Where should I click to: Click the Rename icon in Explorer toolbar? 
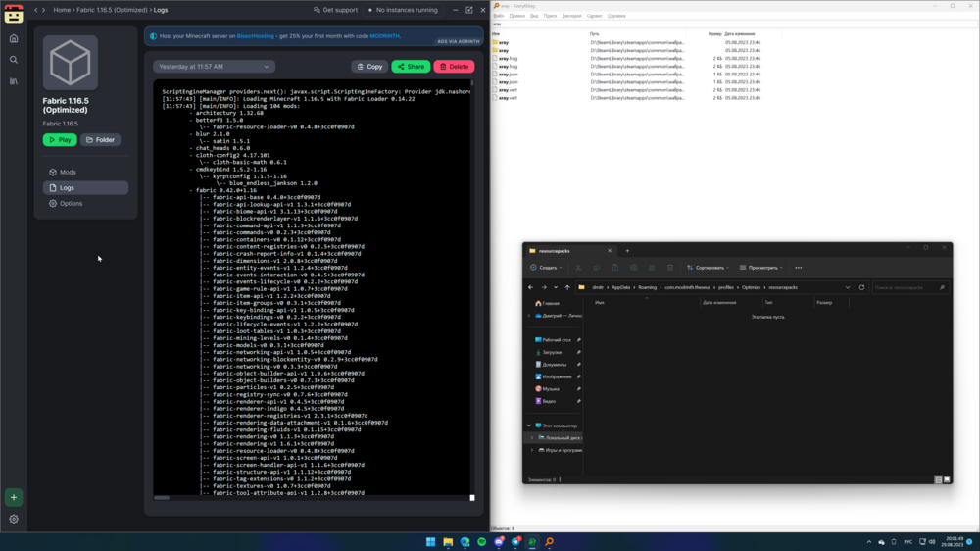pos(633,268)
